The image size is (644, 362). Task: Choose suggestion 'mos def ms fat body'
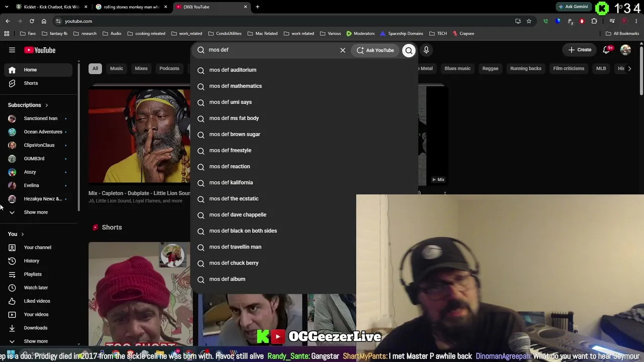pyautogui.click(x=304, y=118)
